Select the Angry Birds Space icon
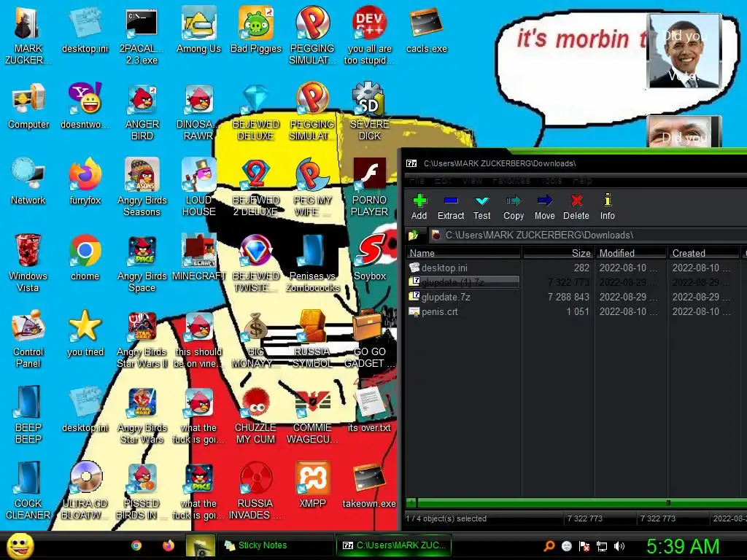 coord(142,262)
